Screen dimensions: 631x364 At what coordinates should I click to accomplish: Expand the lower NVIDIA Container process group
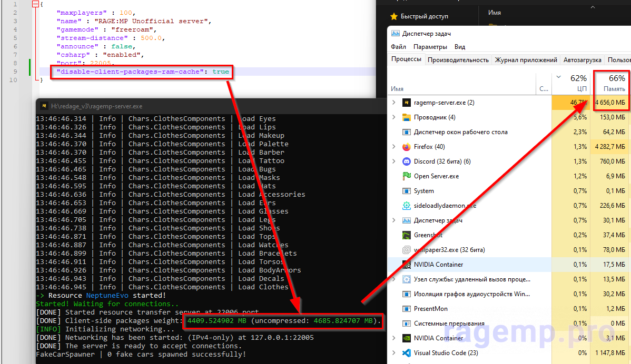[x=394, y=338]
